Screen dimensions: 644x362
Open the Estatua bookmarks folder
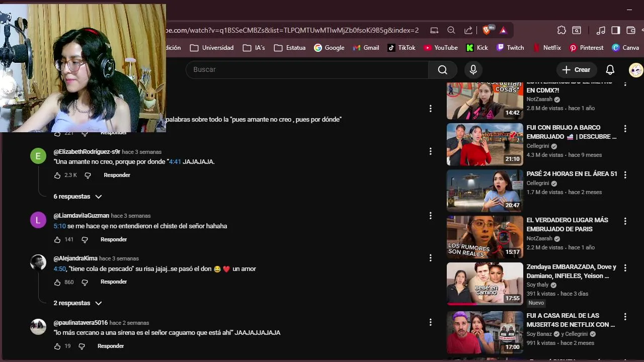coord(290,48)
